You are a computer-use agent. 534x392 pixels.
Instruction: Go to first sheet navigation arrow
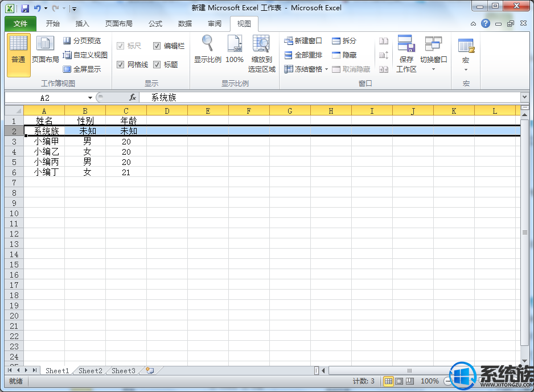click(10, 370)
